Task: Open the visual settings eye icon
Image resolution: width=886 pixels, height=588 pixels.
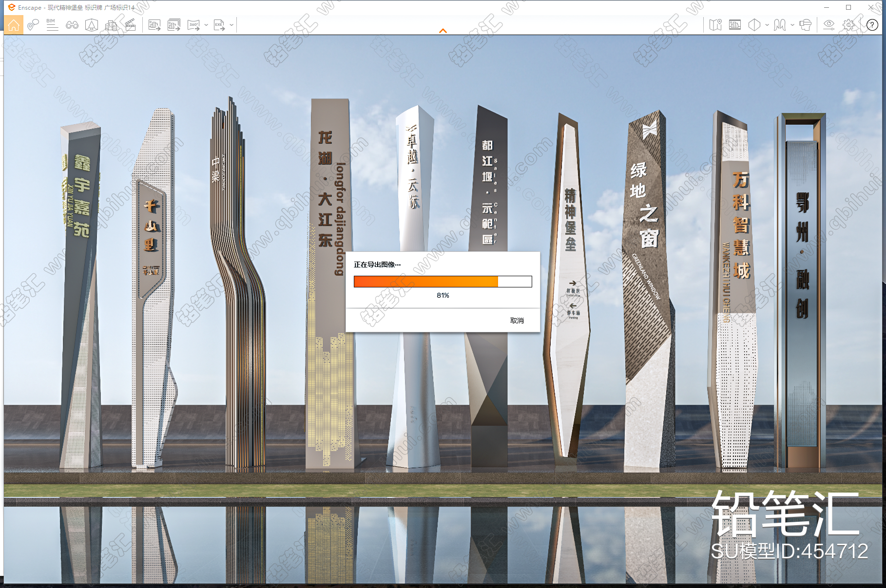Action: pyautogui.click(x=829, y=25)
